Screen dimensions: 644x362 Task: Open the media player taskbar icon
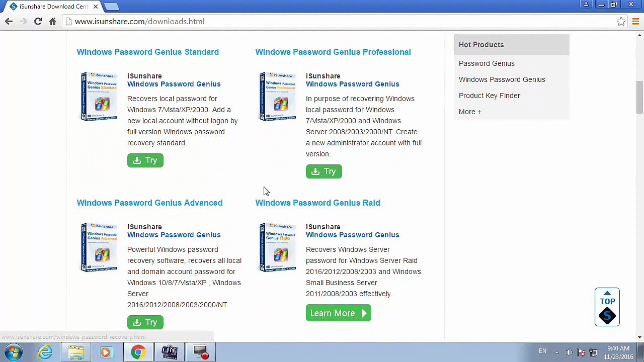106,352
